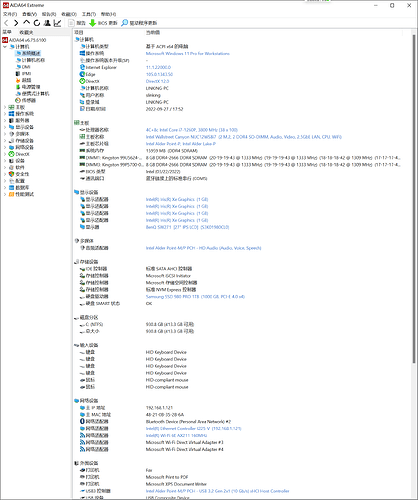Click the Internet Explorer row icon
Screen dimensions: 418x500
[82, 67]
